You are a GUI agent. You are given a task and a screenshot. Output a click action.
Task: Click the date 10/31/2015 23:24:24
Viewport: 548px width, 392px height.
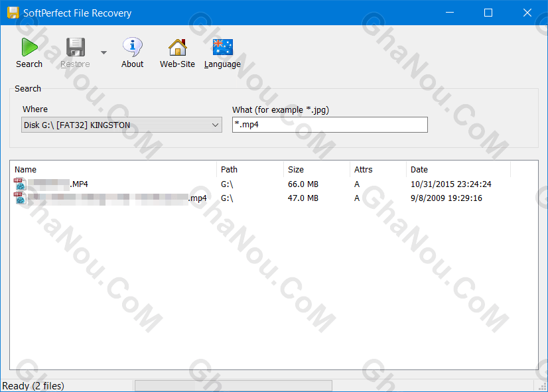(x=451, y=184)
